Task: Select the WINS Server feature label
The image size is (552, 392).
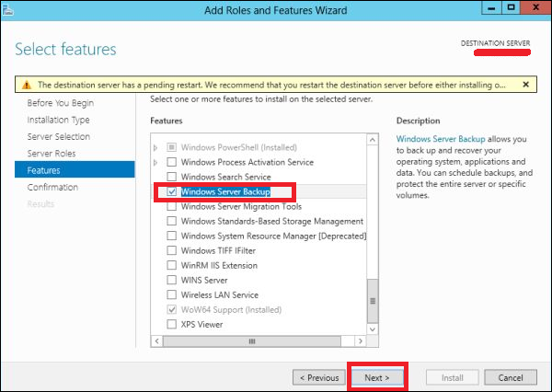Action: click(x=204, y=281)
